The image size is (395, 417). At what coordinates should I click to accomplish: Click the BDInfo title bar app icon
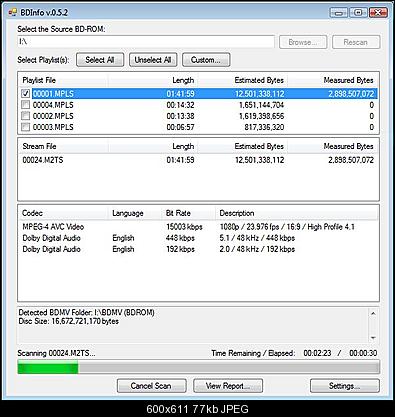[x=13, y=13]
